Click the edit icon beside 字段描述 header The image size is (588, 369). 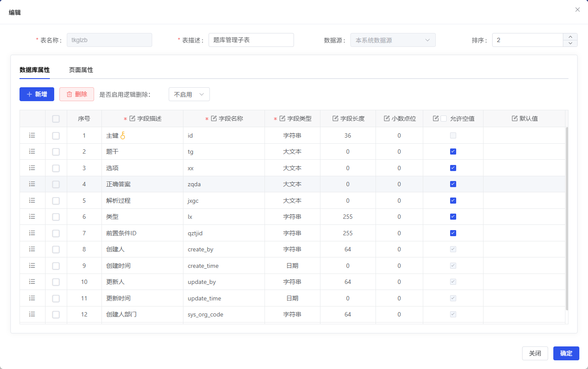[x=133, y=119]
